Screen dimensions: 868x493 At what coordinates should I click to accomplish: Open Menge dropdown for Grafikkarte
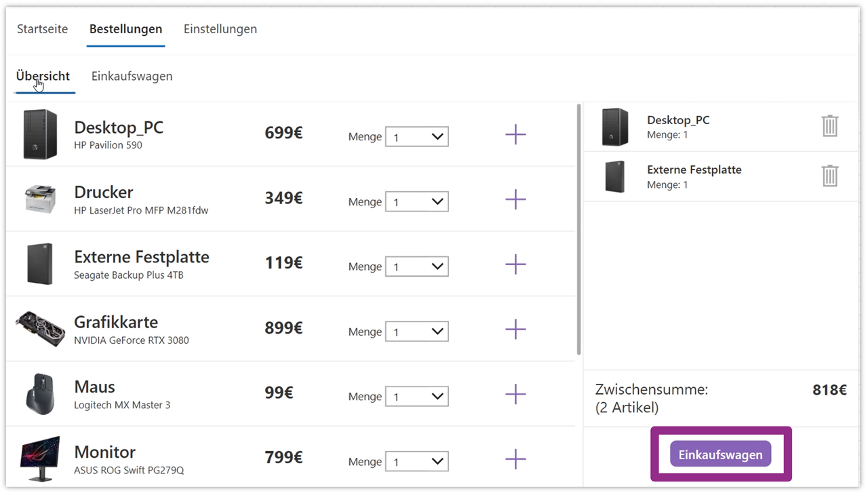[x=416, y=332]
